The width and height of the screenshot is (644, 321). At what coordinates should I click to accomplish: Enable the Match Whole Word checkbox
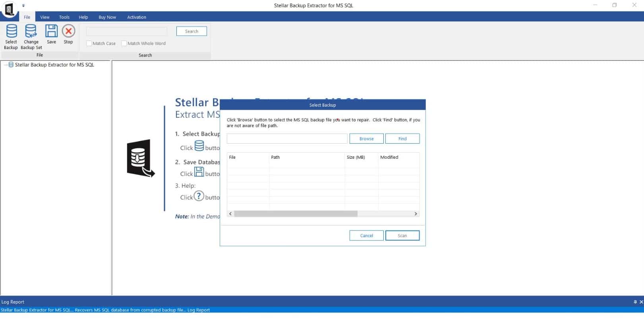124,43
